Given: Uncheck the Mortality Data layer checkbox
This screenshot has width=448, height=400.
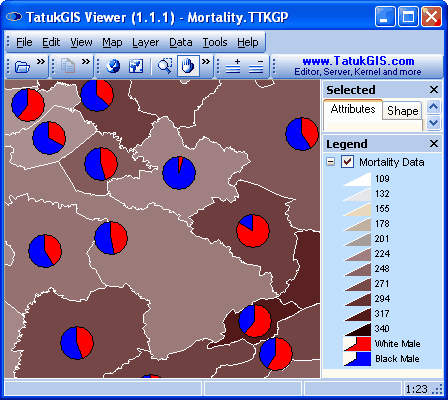Looking at the screenshot, I should point(347,162).
